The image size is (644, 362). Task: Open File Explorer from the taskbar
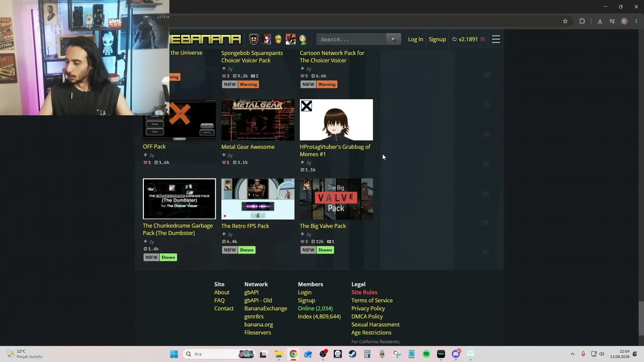coord(278,354)
